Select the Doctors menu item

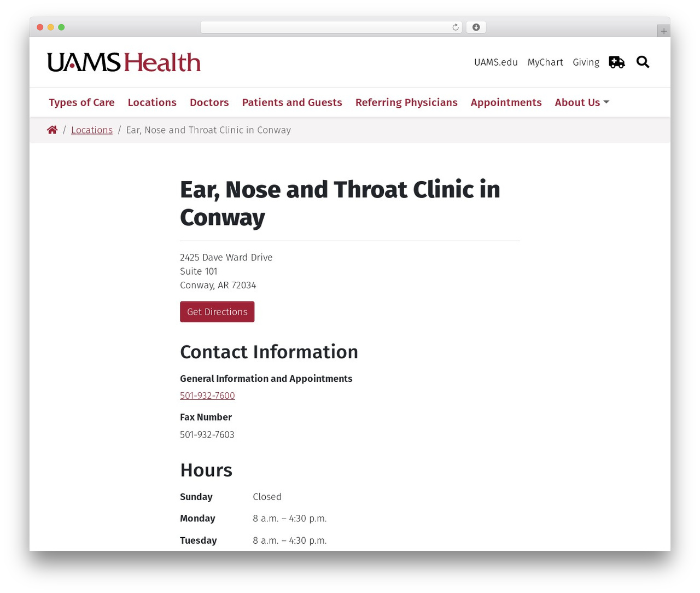click(209, 102)
